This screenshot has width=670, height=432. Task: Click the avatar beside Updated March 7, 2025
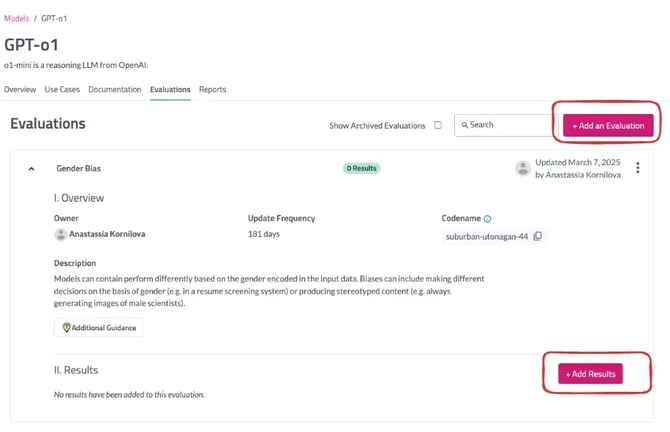523,168
